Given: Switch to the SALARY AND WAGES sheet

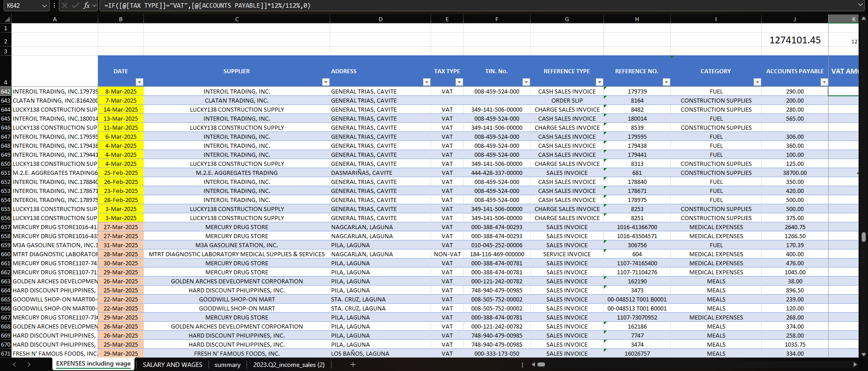Looking at the screenshot, I should pos(173,365).
